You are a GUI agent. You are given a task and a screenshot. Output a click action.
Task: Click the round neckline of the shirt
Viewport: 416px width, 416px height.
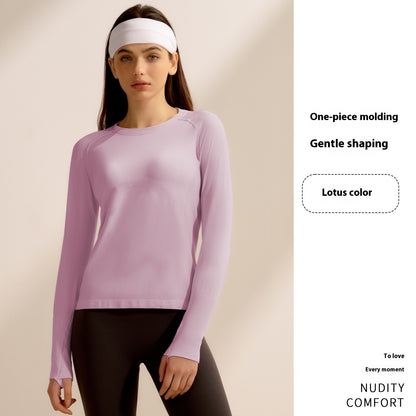[x=148, y=125]
